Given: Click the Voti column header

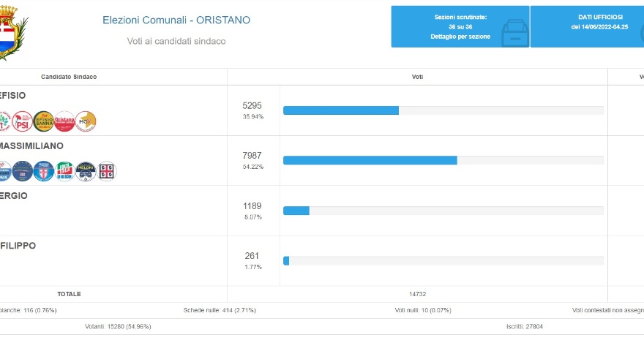Looking at the screenshot, I should 417,77.
